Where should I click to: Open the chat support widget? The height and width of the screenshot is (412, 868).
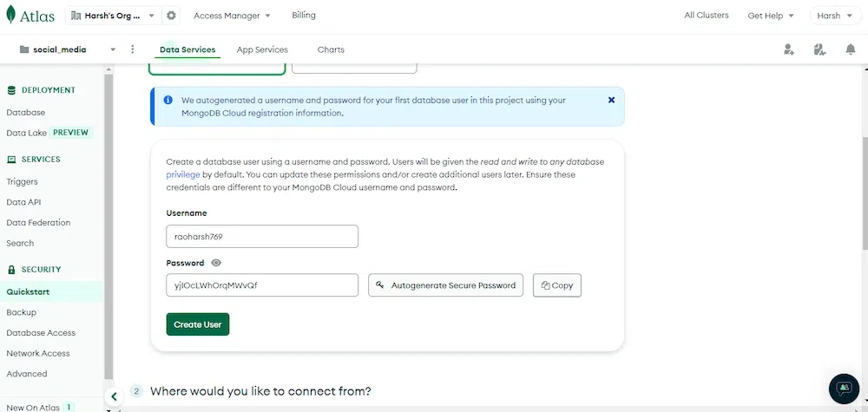coord(843,389)
